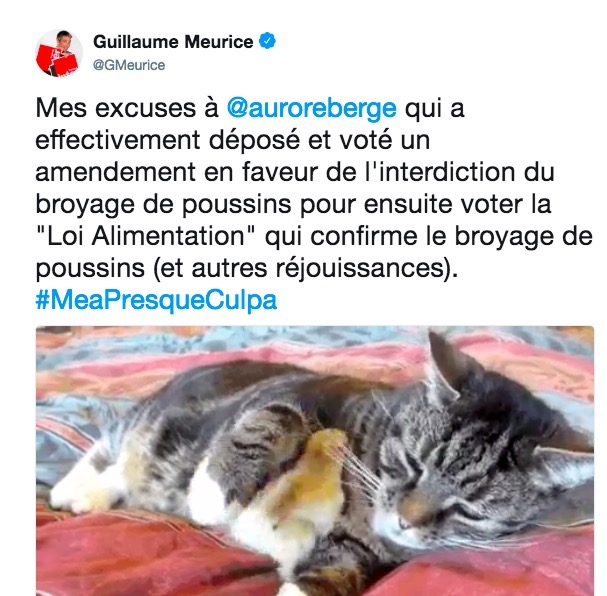Click the blue verified badge

pos(267,41)
